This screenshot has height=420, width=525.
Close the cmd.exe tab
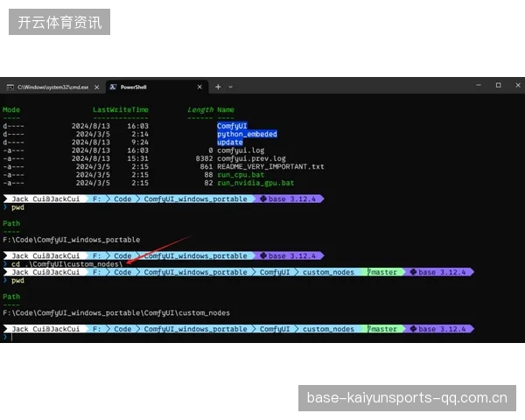97,87
